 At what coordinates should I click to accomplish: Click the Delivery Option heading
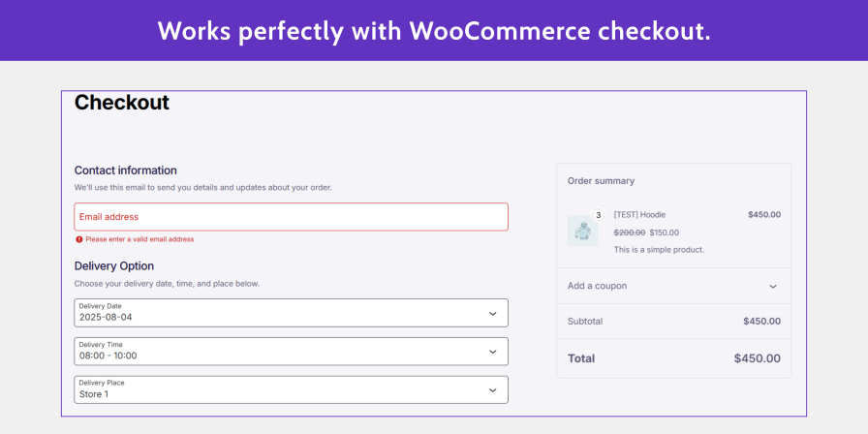pos(114,265)
